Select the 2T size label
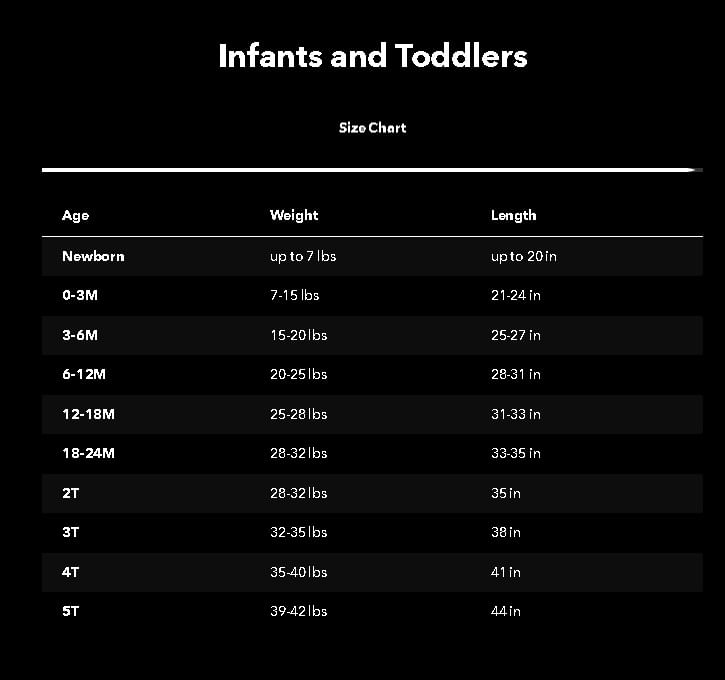 click(x=70, y=493)
